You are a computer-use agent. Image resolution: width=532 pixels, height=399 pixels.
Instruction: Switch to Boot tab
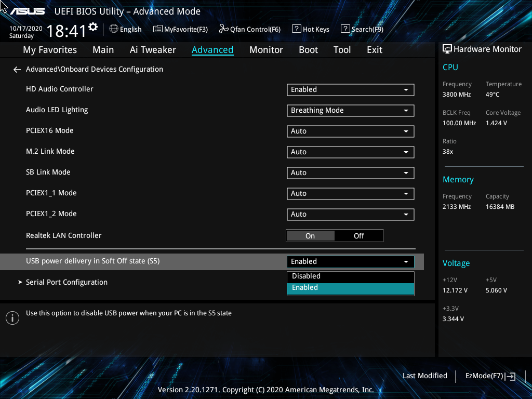[x=309, y=50]
